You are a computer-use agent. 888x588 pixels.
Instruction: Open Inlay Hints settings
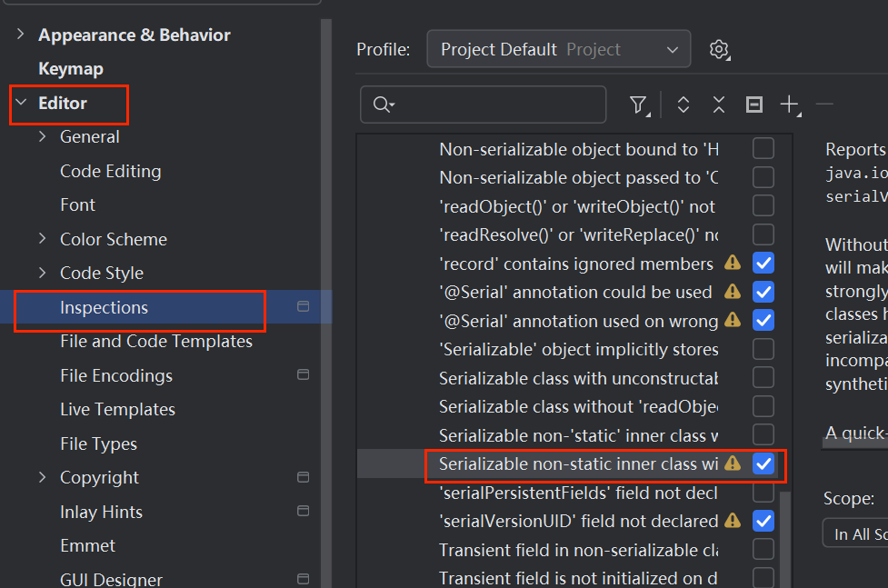[102, 512]
